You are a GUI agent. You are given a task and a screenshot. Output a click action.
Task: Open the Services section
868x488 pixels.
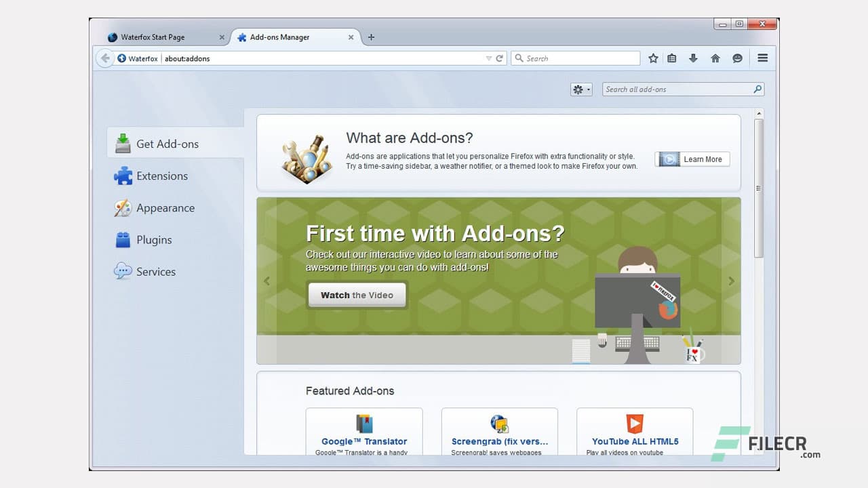pyautogui.click(x=155, y=271)
